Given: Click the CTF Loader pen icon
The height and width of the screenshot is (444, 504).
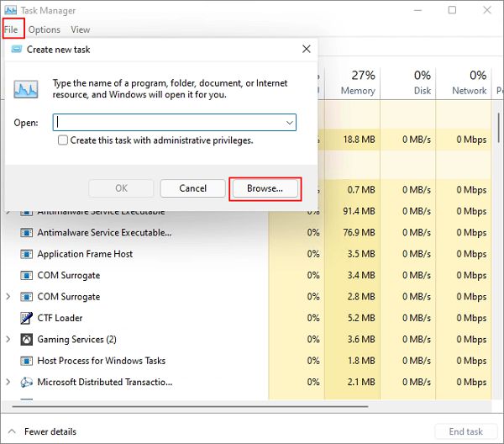Looking at the screenshot, I should coord(26,318).
